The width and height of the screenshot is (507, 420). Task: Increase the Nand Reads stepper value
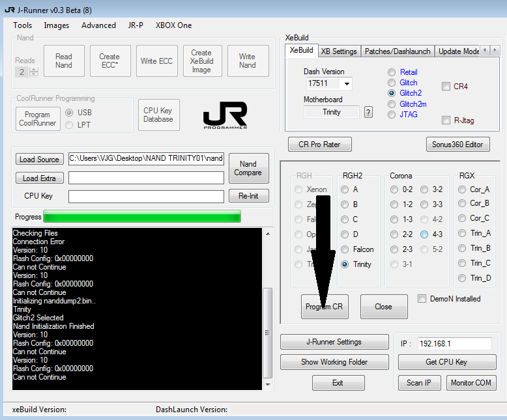pyautogui.click(x=34, y=70)
